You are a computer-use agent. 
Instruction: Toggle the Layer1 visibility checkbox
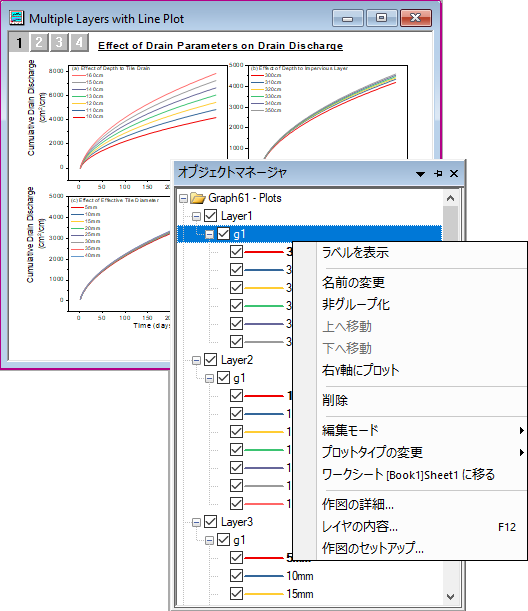pos(210,215)
